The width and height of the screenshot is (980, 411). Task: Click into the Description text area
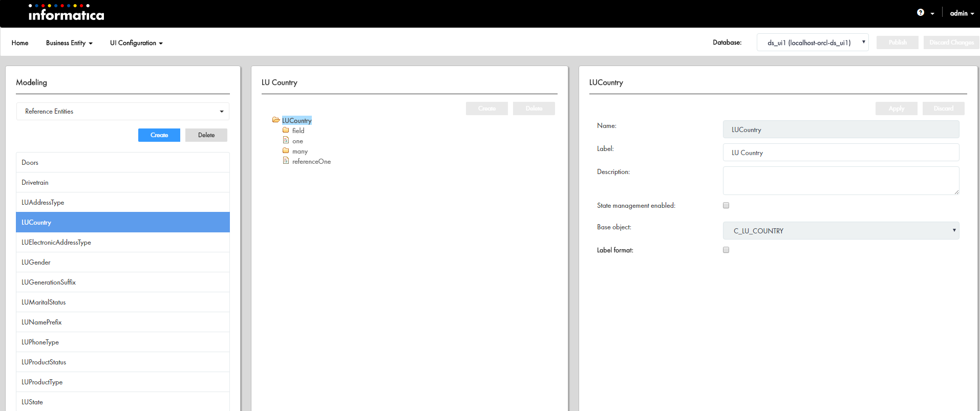coord(841,181)
